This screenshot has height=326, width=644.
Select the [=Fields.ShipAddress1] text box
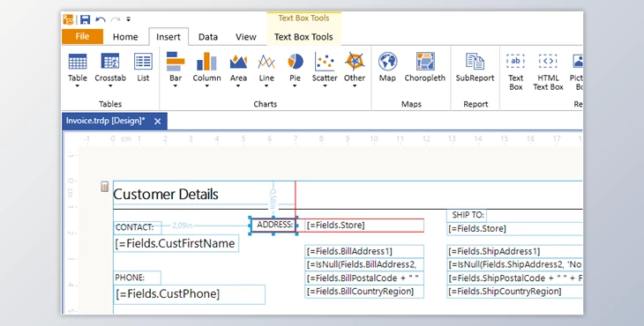[514, 251]
